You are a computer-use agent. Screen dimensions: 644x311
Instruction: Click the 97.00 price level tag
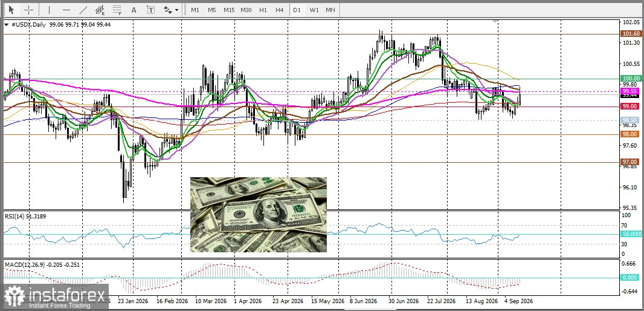pyautogui.click(x=630, y=162)
